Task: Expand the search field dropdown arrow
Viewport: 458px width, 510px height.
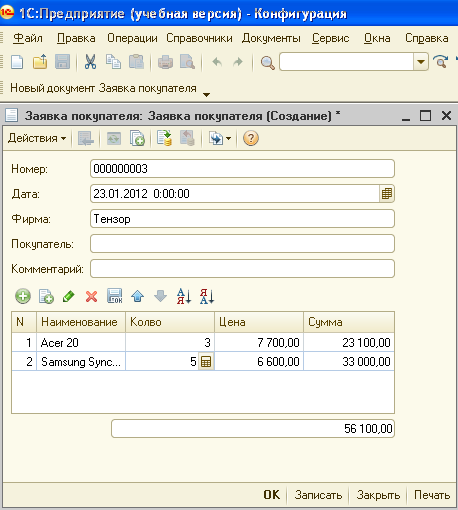Action: click(421, 62)
